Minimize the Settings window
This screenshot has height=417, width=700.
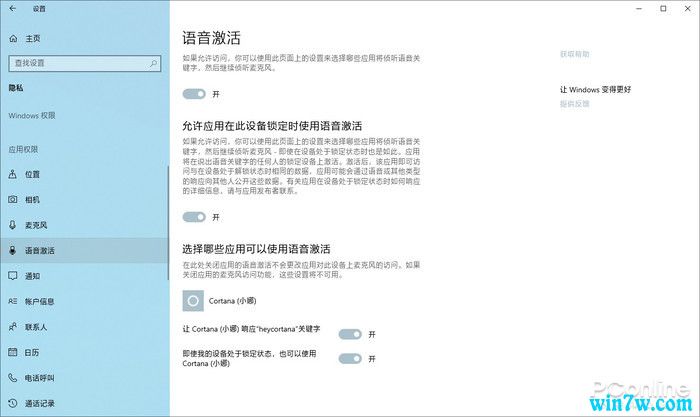click(639, 8)
